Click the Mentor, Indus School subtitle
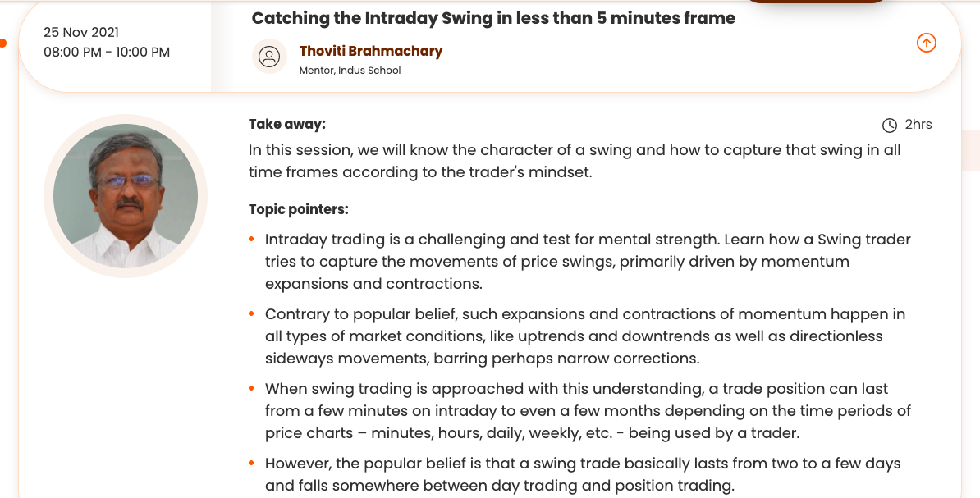980x498 pixels. tap(350, 71)
